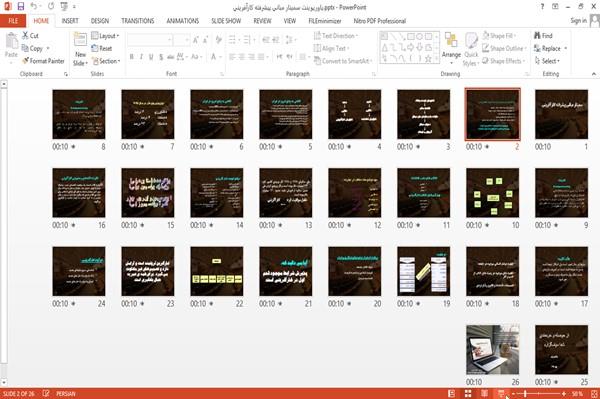Click zoom in plus button
Viewport: 600px width, 399px height.
pyautogui.click(x=564, y=393)
